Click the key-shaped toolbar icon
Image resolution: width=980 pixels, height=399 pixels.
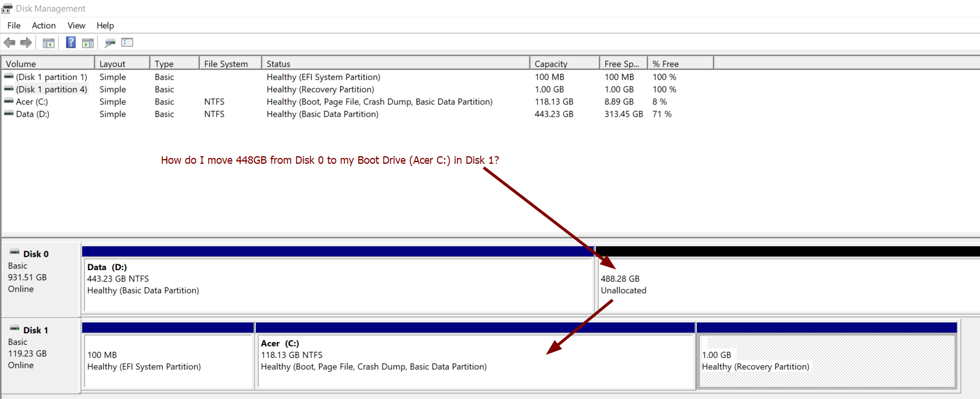[x=110, y=42]
